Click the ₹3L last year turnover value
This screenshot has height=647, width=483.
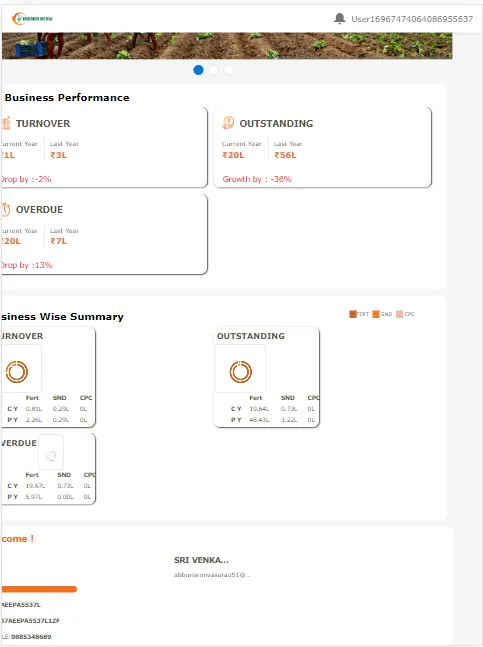tap(59, 155)
